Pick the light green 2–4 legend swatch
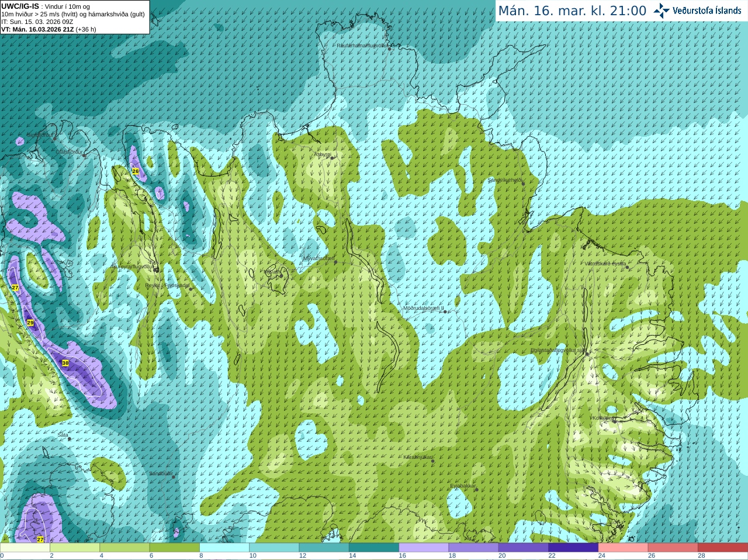This screenshot has height=560, width=748. tap(75, 548)
